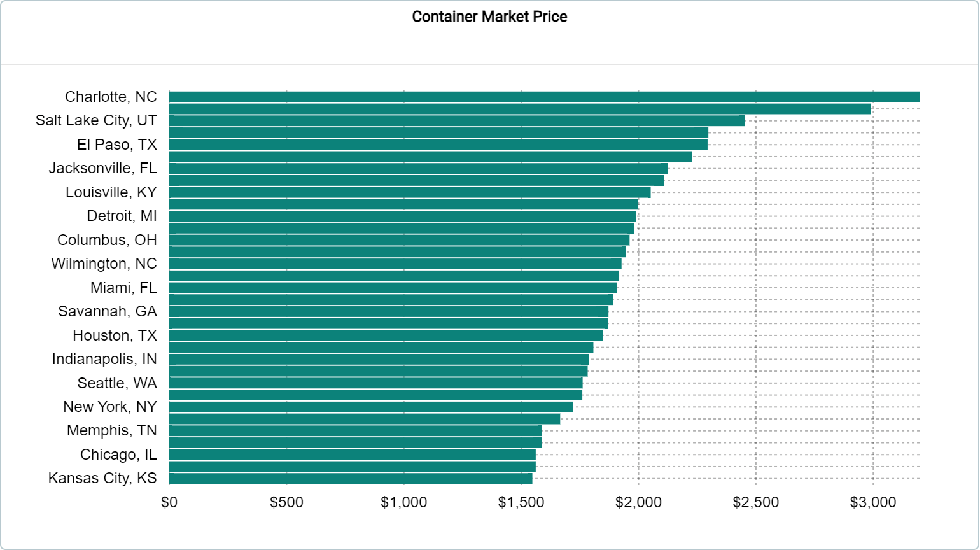Click the Houston, TX label
This screenshot has width=980, height=550.
[x=115, y=335]
